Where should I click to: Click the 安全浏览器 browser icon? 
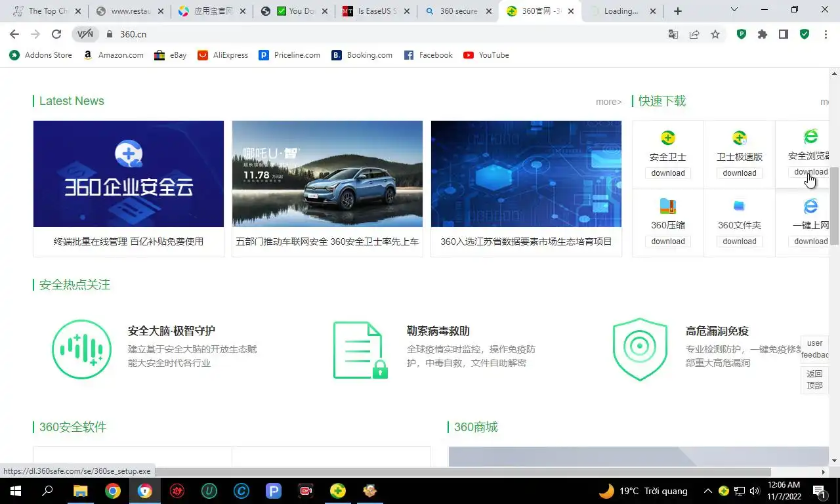tap(811, 136)
